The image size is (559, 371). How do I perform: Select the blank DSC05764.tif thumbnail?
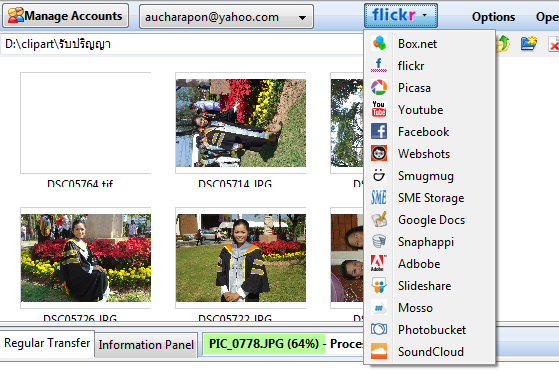click(x=86, y=123)
